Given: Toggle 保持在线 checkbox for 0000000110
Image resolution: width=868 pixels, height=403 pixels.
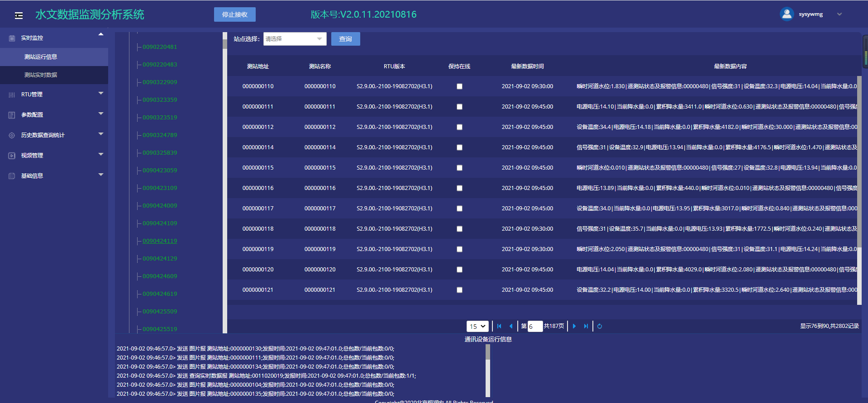Looking at the screenshot, I should [x=459, y=86].
